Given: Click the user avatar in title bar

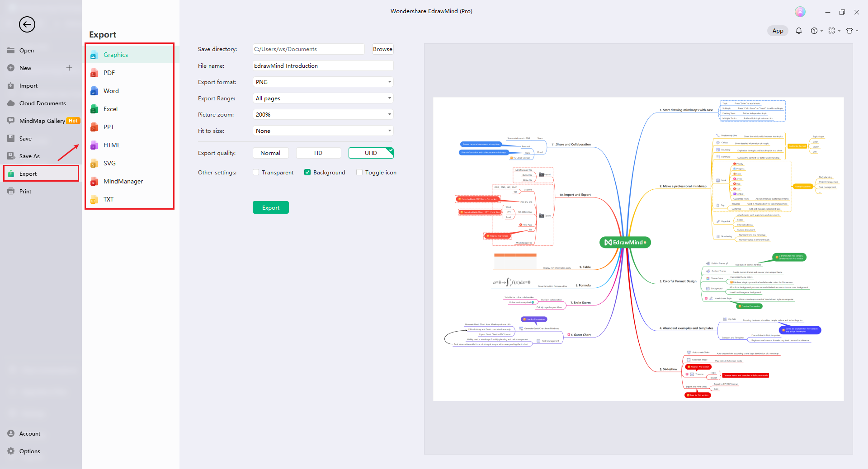Looking at the screenshot, I should (x=800, y=12).
